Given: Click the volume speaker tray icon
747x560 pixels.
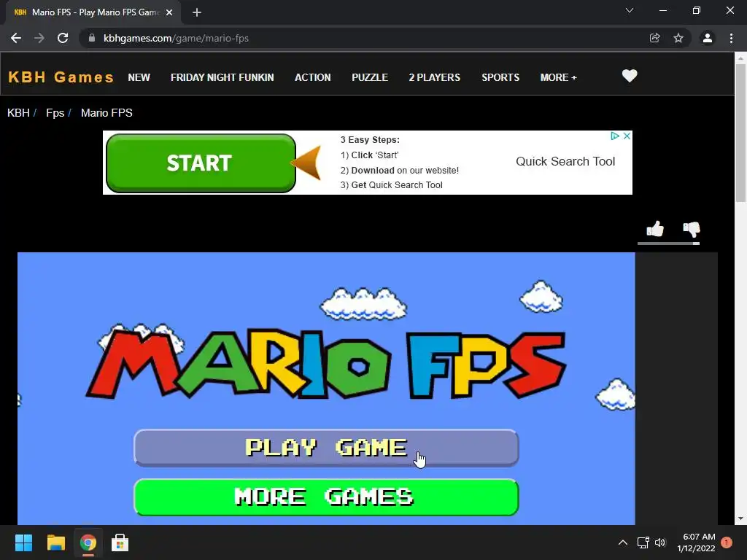Looking at the screenshot, I should tap(659, 542).
